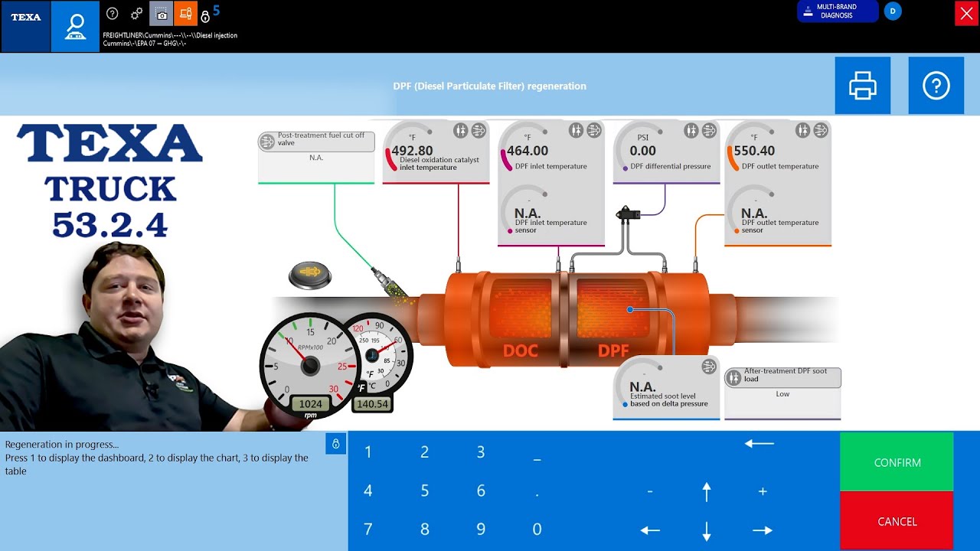Open MULTI-BRAND DIAGNOSIS selector

point(838,11)
